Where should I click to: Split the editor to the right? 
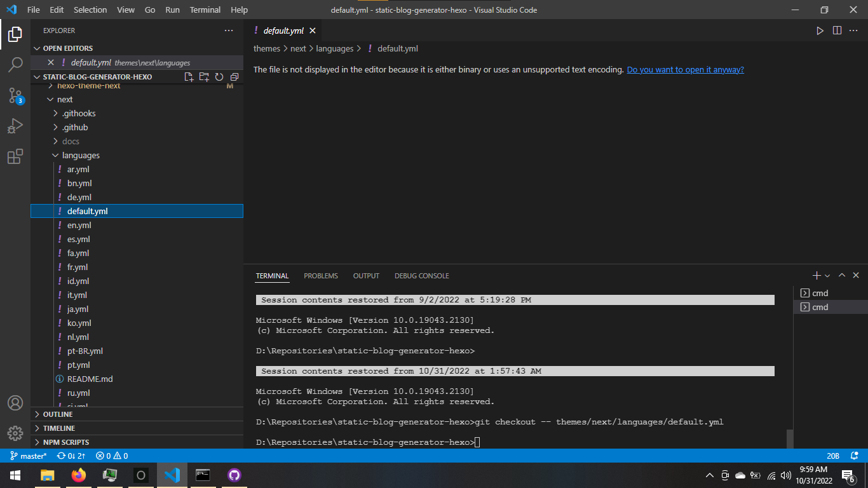[837, 30]
